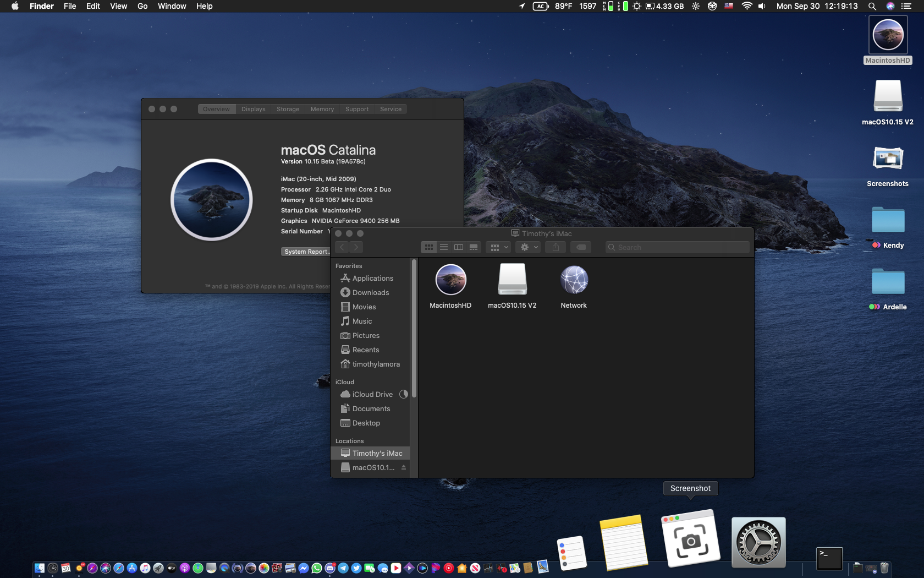Viewport: 924px width, 578px height.
Task: Open the MacintoshHD desktop icon
Action: [888, 40]
